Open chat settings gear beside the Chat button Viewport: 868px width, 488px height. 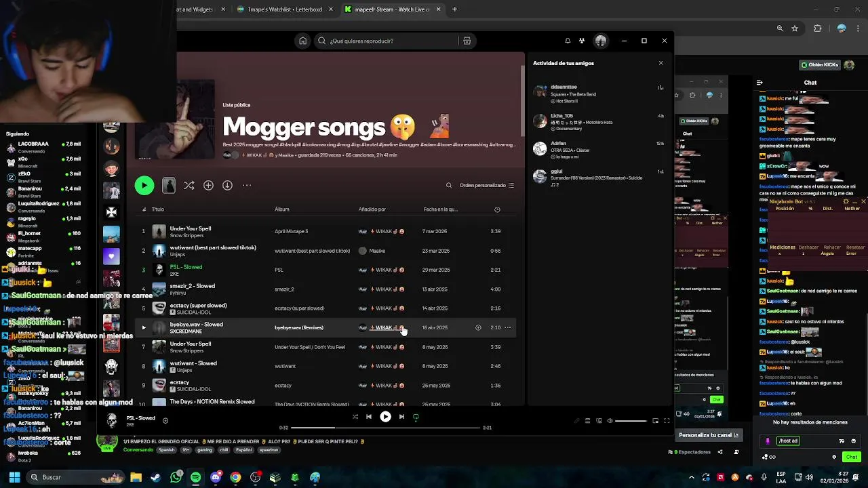point(835,457)
